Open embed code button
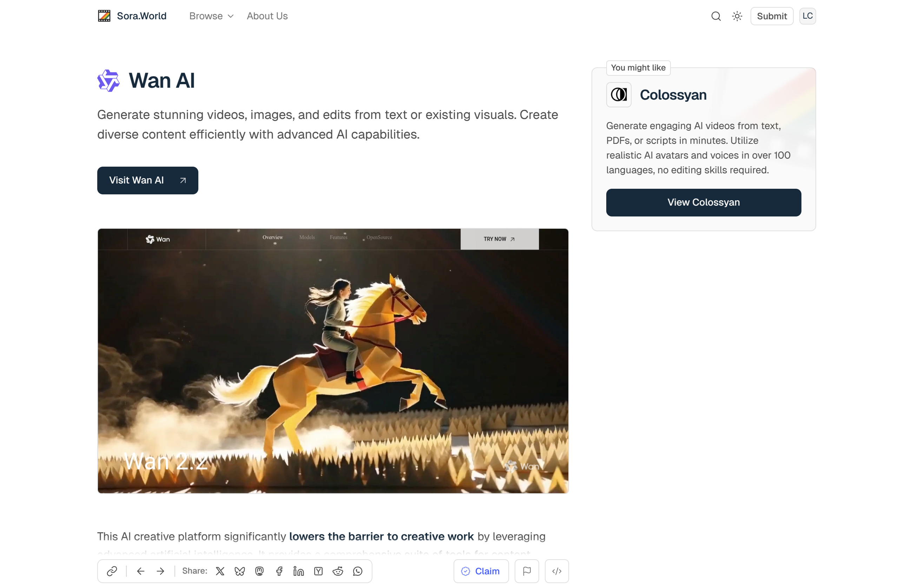This screenshot has height=588, width=905. point(557,571)
